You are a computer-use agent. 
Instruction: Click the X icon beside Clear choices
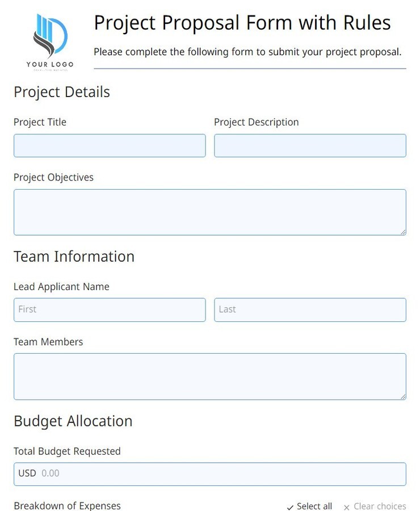tap(346, 506)
